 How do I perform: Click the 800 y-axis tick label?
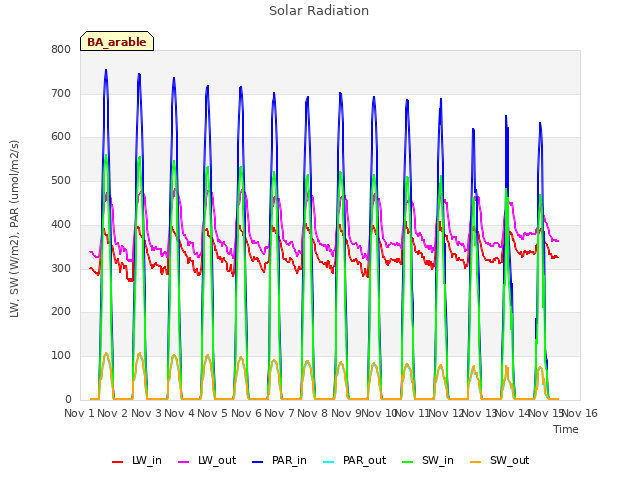coord(61,50)
